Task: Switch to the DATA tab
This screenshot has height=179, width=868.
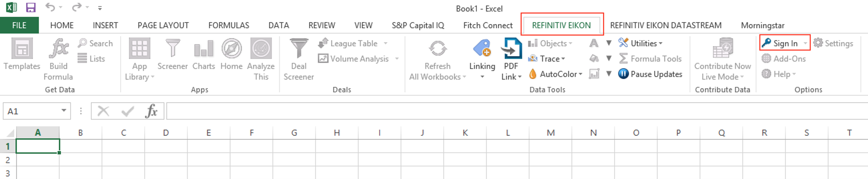Action: [x=279, y=25]
